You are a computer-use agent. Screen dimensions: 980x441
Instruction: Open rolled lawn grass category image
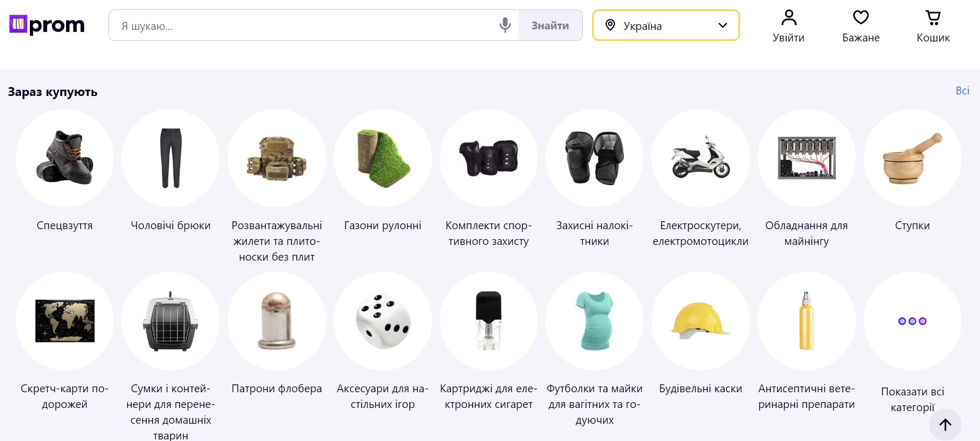tap(383, 158)
